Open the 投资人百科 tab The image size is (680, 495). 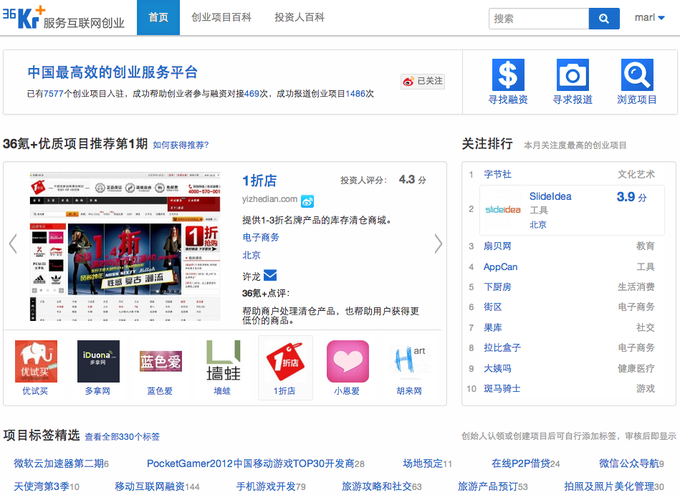point(300,17)
